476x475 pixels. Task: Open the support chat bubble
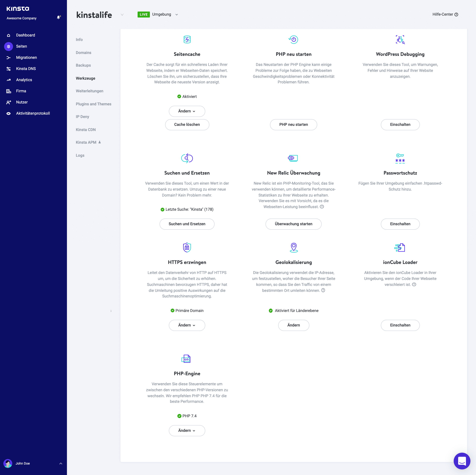coord(462,461)
